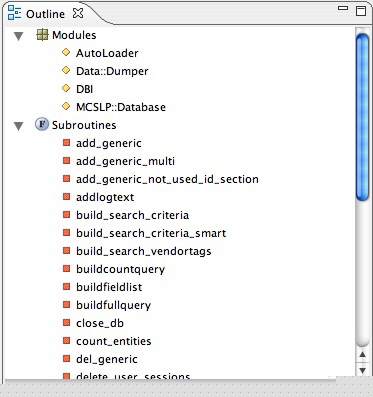Click the scrollbar down arrow
373x397 pixels.
point(362,371)
